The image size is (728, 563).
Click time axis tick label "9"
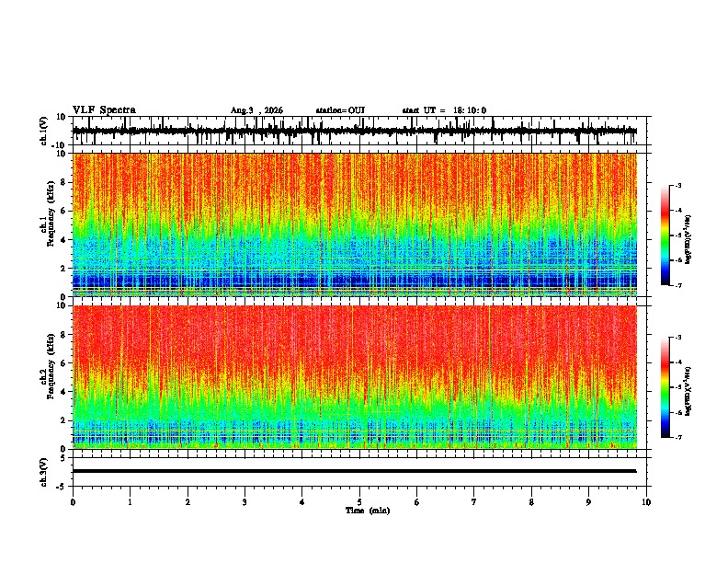[588, 502]
